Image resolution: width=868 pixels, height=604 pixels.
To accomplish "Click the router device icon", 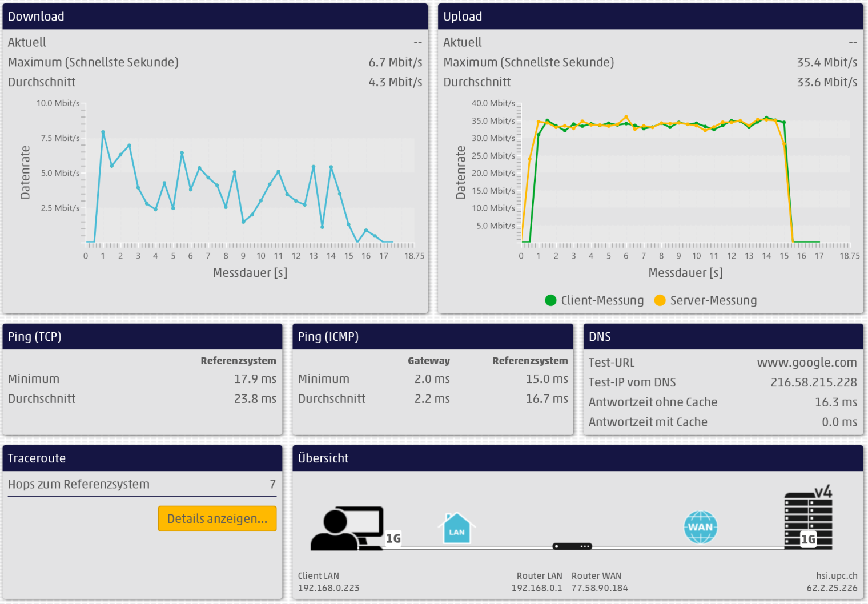I will coord(572,546).
